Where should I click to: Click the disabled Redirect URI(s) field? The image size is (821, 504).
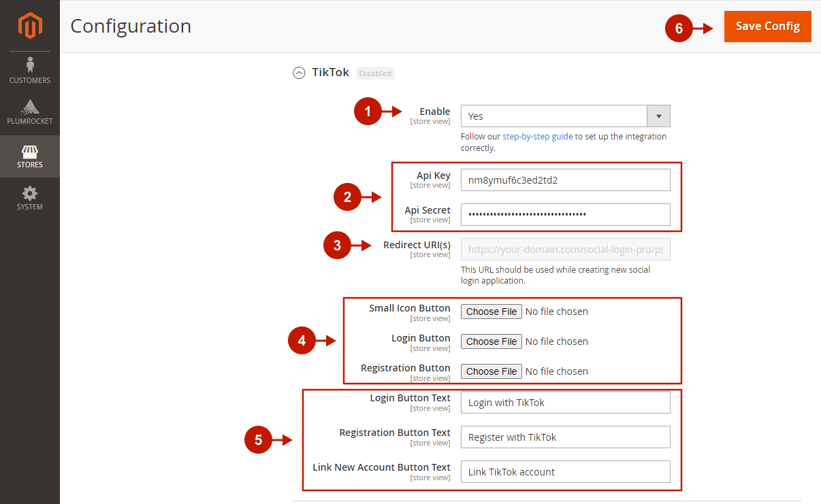click(566, 249)
